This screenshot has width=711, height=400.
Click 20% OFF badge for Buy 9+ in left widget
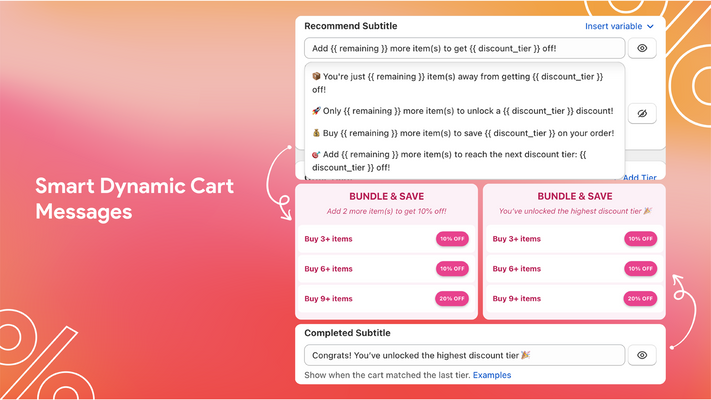point(452,299)
